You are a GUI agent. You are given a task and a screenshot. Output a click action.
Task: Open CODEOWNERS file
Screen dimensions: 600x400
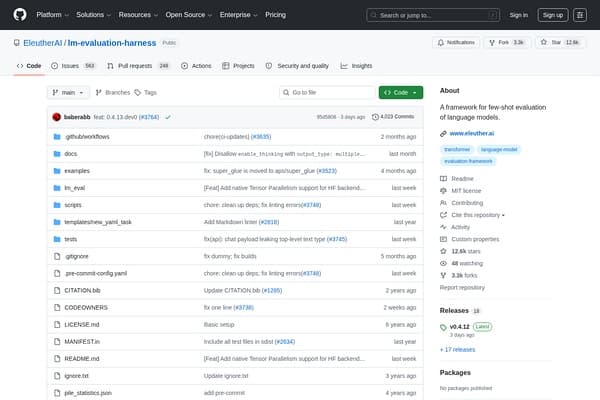tap(86, 308)
